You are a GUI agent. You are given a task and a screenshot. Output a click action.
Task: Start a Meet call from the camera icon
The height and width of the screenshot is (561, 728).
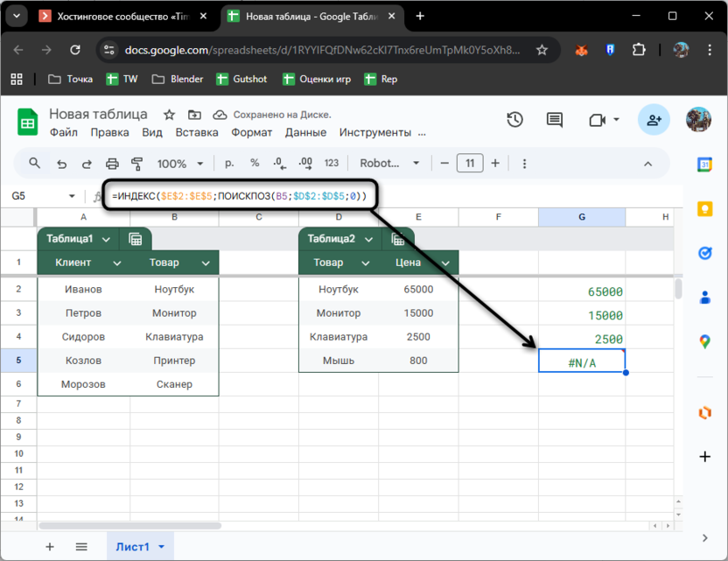596,120
